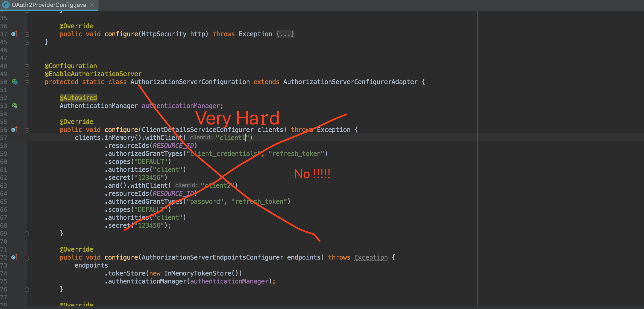Click override gutter icon on line 56

(x=14, y=130)
